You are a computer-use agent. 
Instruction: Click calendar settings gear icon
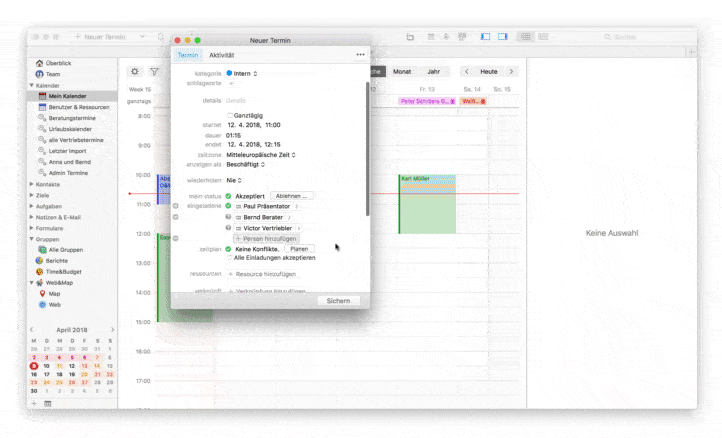coord(134,71)
